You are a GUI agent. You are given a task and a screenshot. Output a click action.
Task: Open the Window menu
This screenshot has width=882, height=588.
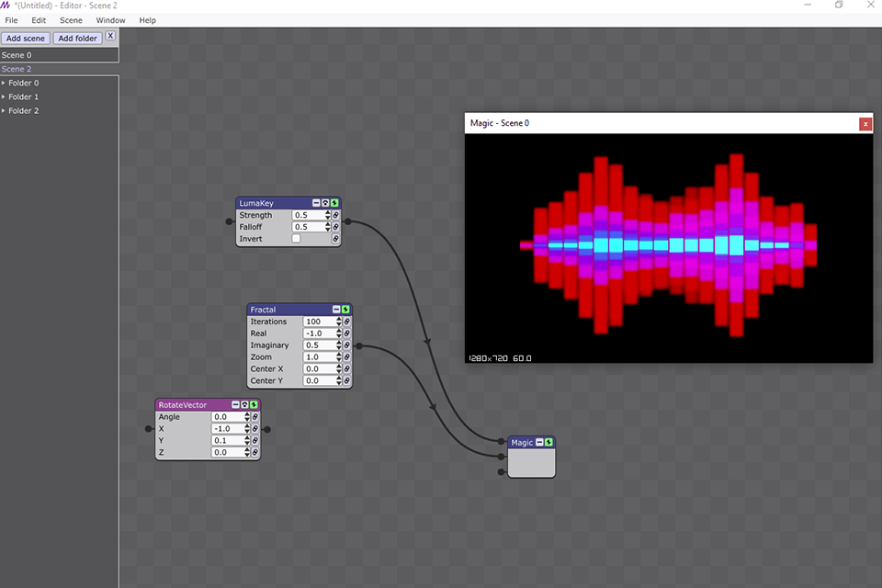coord(109,20)
